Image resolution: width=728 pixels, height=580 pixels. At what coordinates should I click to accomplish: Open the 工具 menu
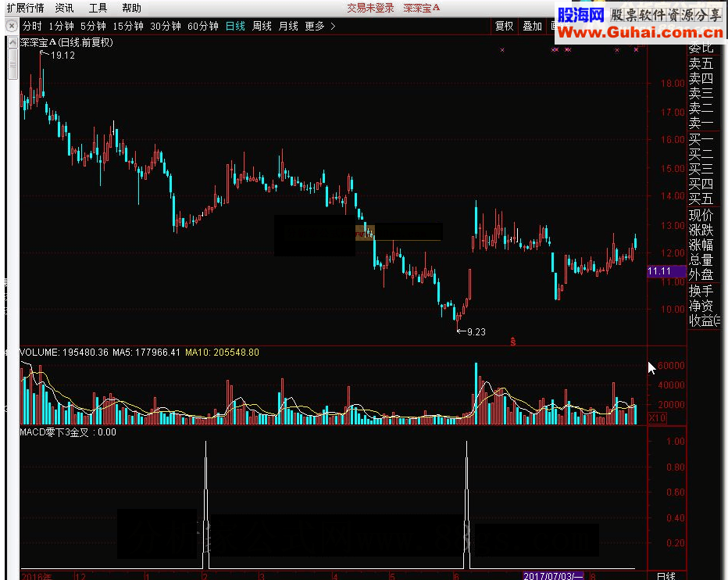(98, 8)
